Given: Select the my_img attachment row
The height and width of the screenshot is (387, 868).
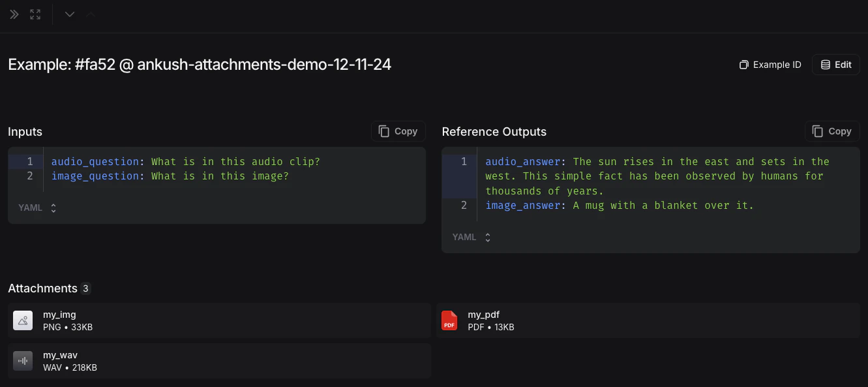Looking at the screenshot, I should point(215,320).
